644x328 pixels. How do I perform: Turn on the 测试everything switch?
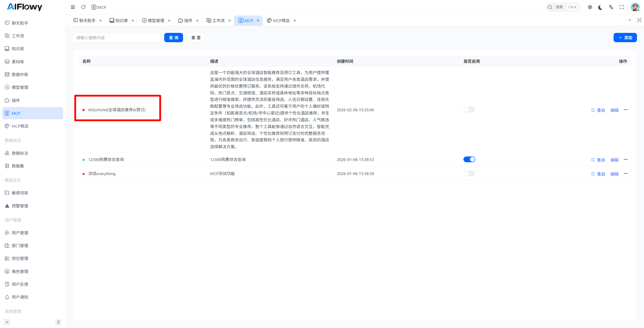(x=469, y=173)
